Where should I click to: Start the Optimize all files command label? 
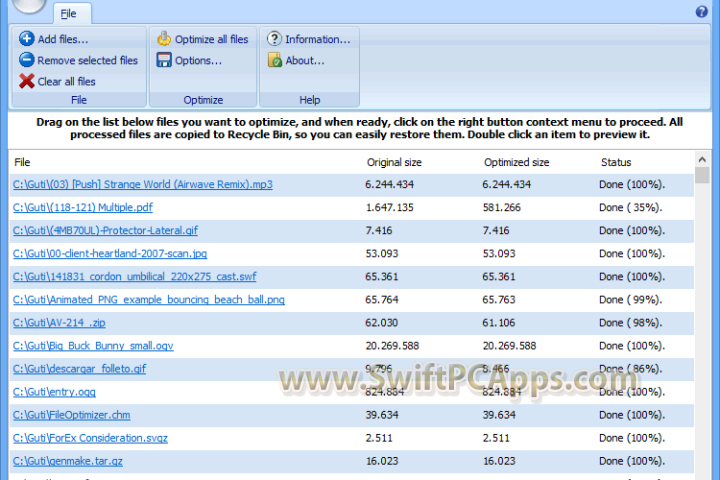coord(211,40)
